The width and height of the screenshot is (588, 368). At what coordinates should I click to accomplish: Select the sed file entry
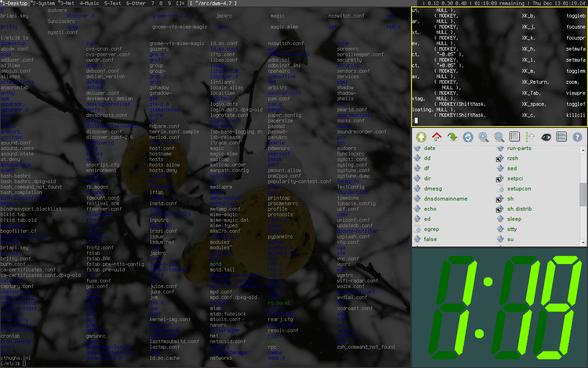click(x=511, y=168)
